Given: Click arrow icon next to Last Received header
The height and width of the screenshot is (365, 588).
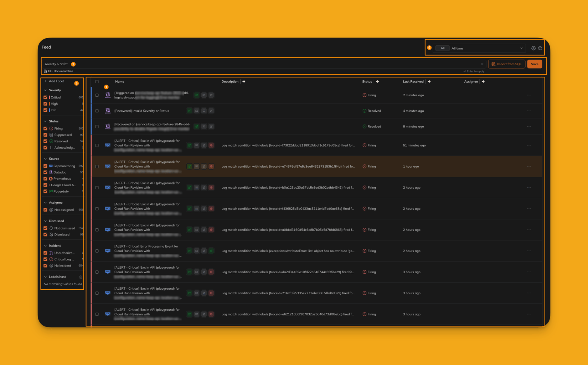Looking at the screenshot, I should click(429, 82).
